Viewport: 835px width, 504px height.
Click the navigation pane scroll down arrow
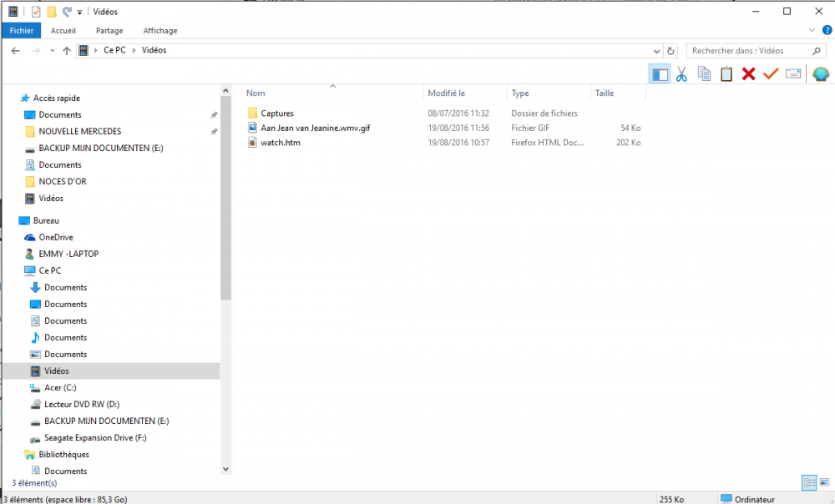coord(225,469)
